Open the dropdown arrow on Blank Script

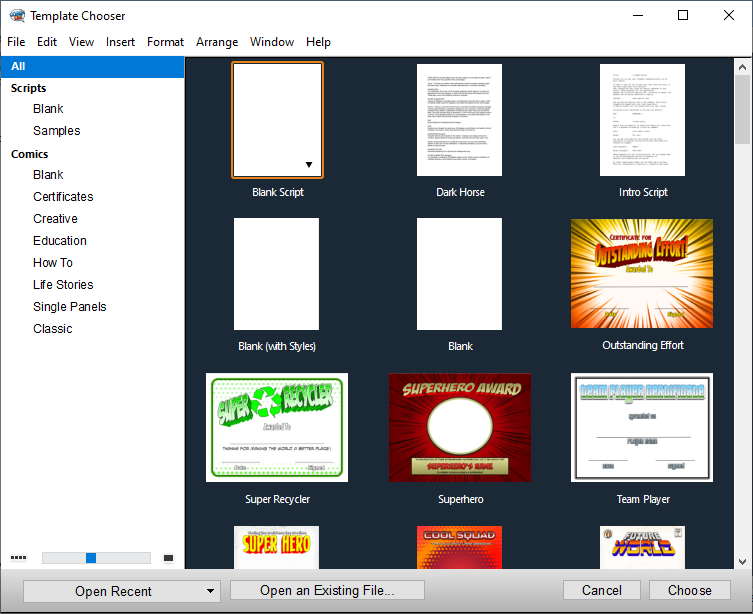pos(309,165)
